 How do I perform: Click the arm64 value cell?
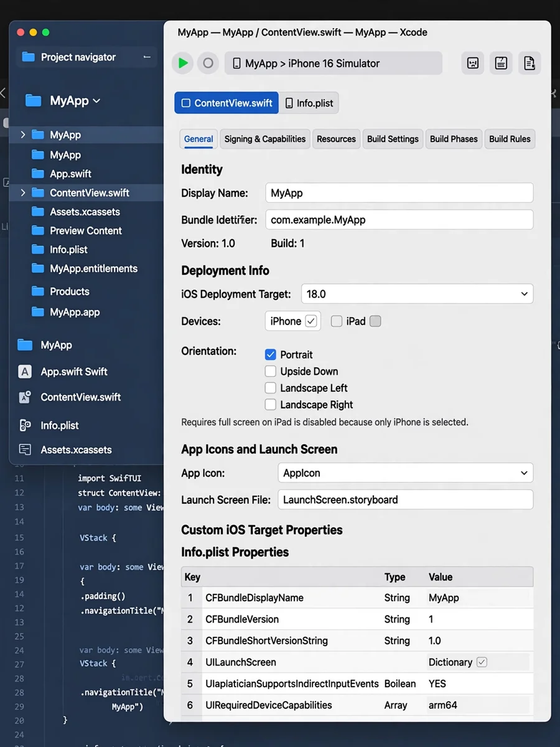point(443,705)
